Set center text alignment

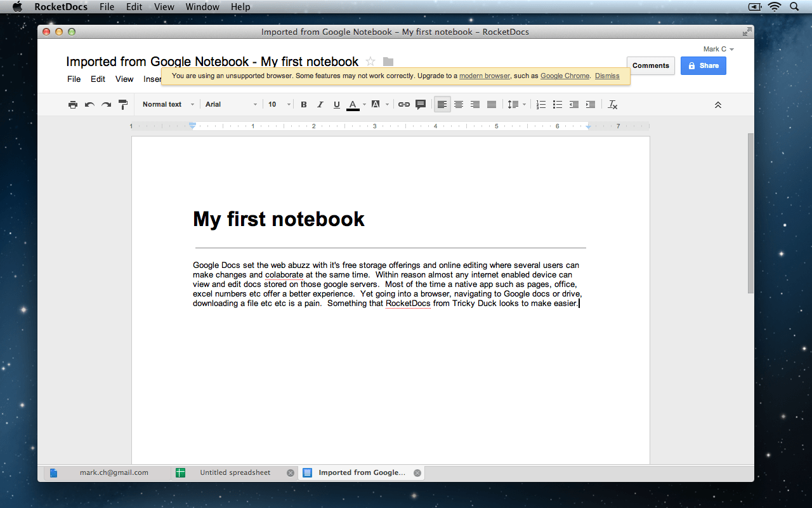(x=459, y=105)
